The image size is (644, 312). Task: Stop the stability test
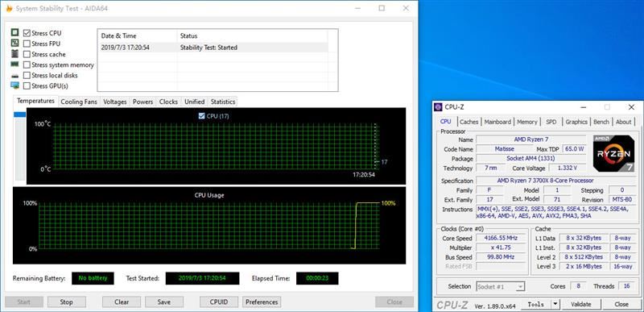(x=67, y=302)
